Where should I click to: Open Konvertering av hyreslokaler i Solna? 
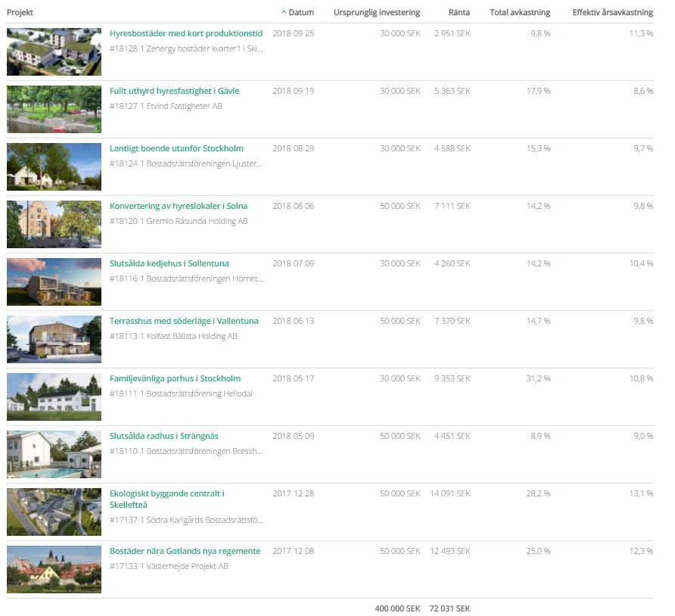179,207
